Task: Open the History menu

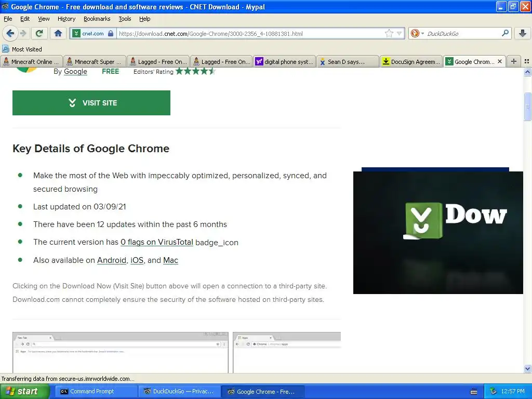Action: point(66,19)
